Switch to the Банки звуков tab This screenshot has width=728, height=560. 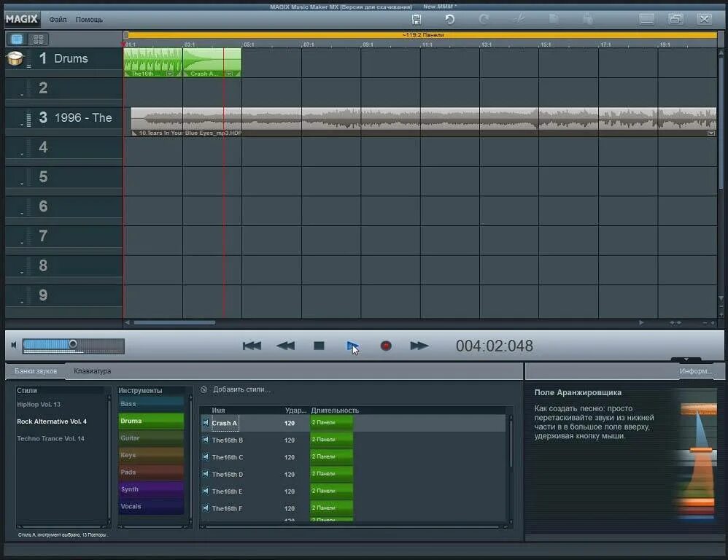point(36,371)
